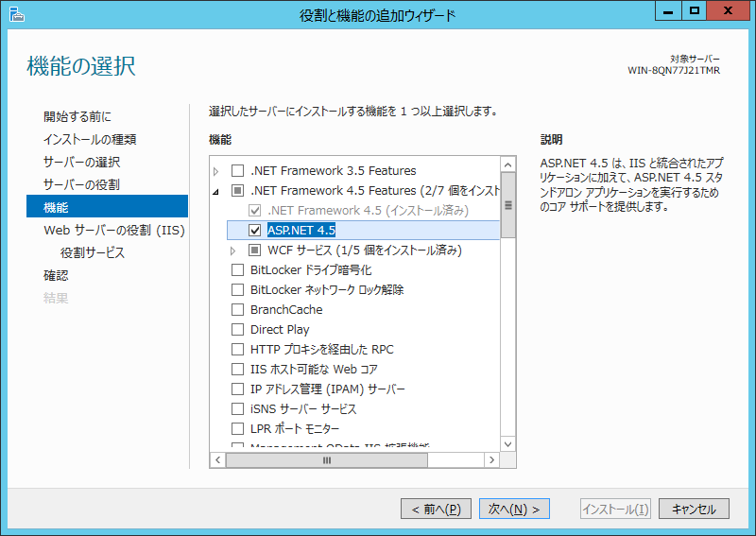
Task: Maximize the wizard window
Action: pos(694,10)
